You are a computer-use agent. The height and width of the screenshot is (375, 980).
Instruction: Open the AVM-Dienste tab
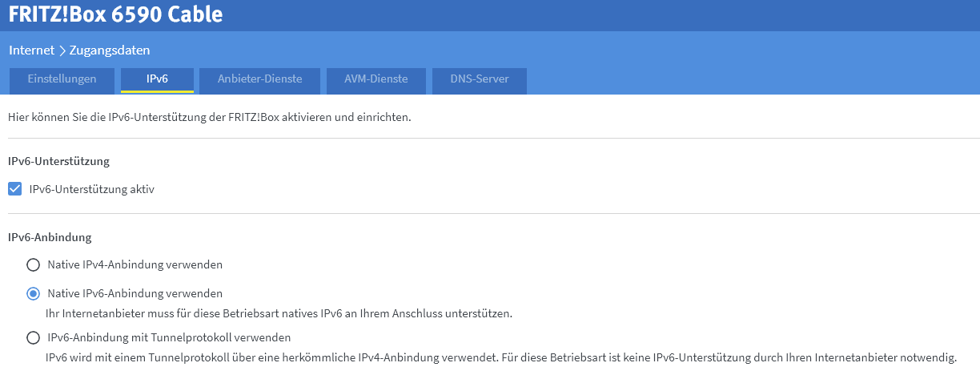376,80
